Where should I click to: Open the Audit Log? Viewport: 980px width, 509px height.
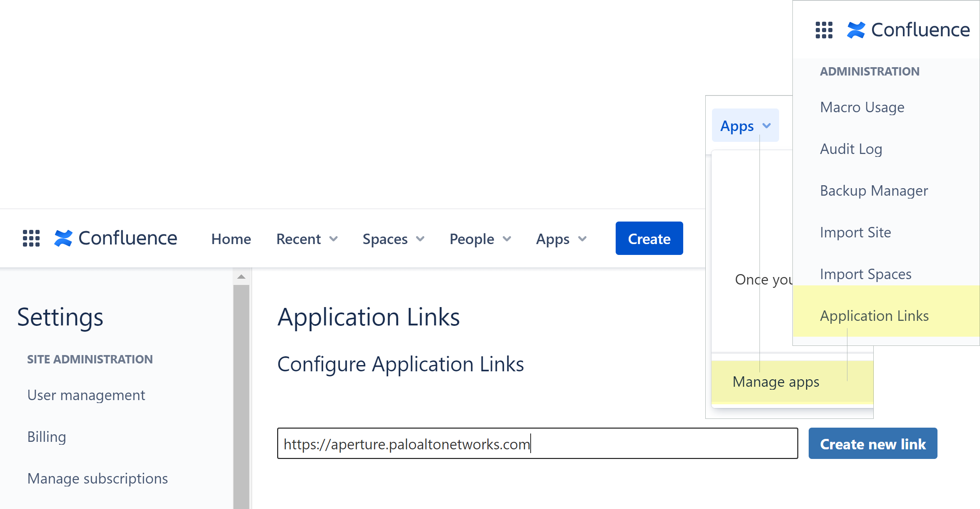click(851, 149)
